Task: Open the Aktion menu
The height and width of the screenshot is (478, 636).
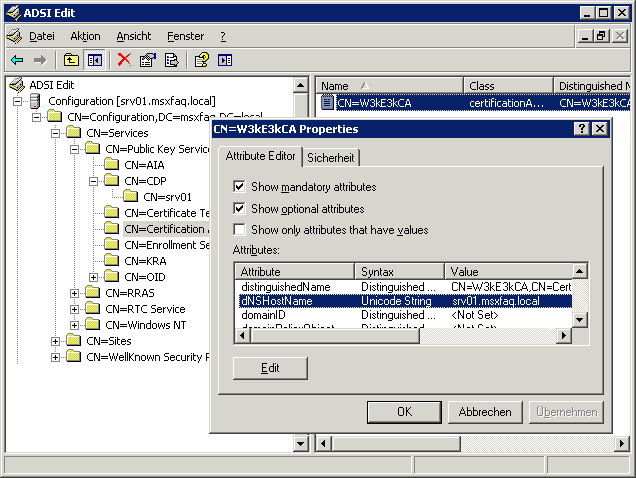Action: click(85, 37)
